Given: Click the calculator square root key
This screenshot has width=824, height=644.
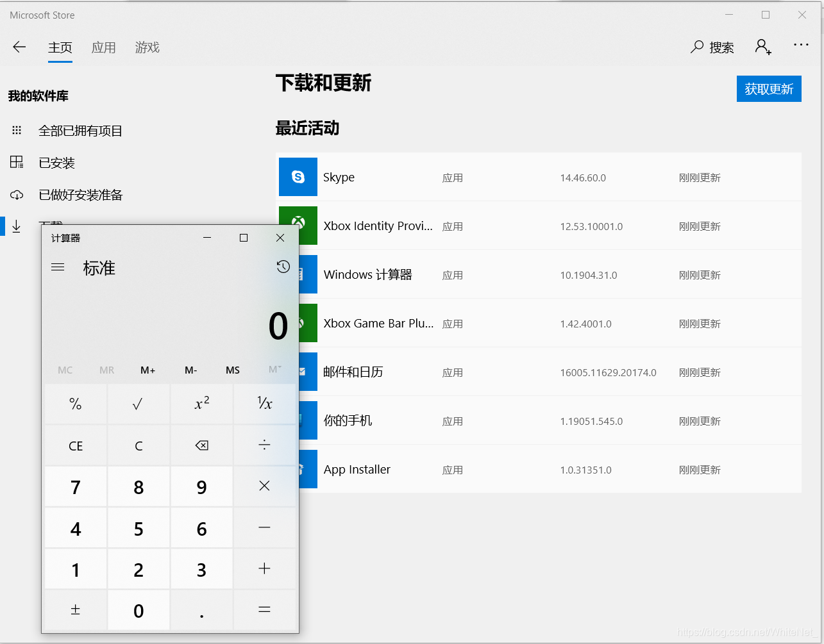Looking at the screenshot, I should 139,404.
